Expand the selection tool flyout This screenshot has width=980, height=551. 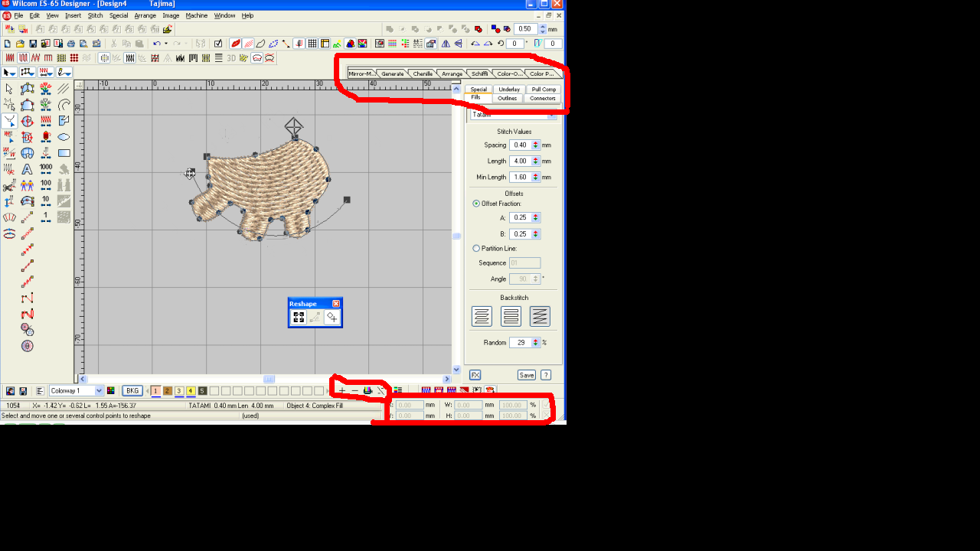[9, 72]
